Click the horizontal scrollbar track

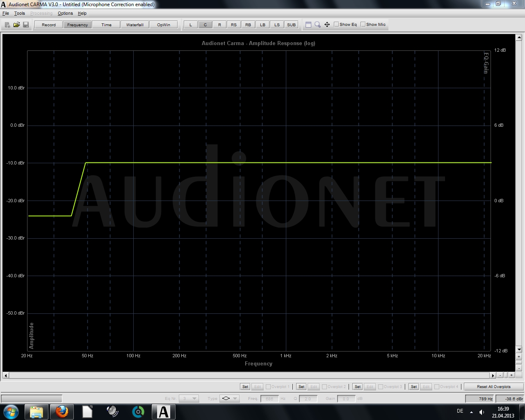pyautogui.click(x=249, y=375)
